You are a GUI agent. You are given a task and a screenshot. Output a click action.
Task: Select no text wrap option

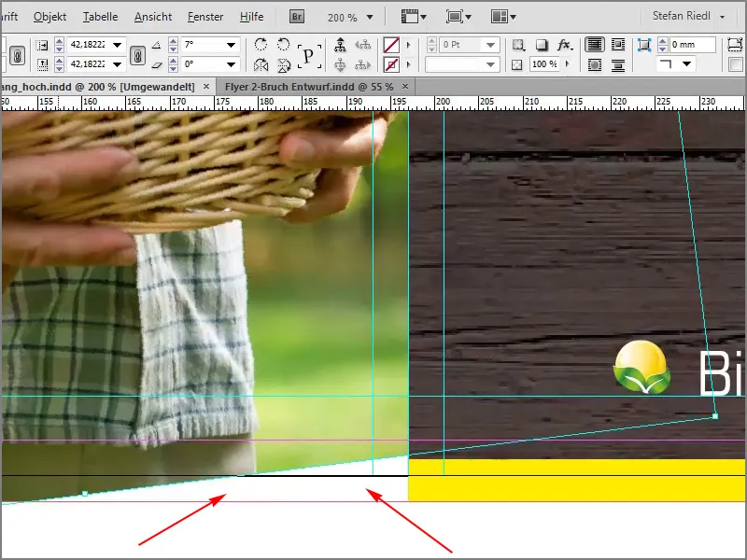[595, 45]
